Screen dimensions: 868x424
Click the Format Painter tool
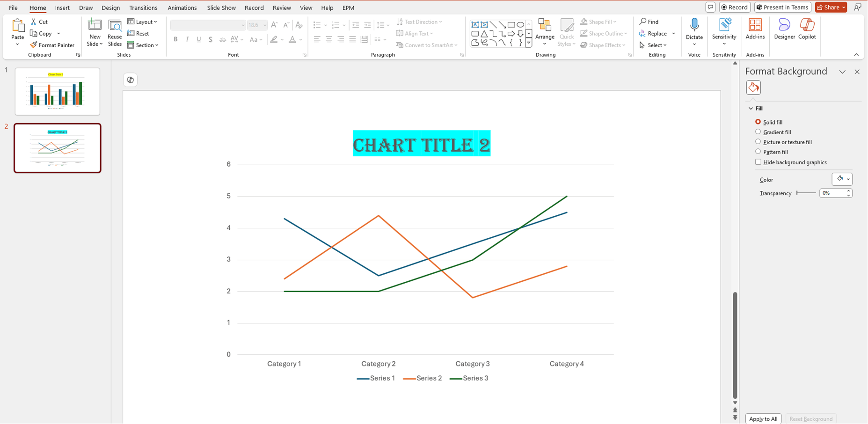pyautogui.click(x=52, y=45)
